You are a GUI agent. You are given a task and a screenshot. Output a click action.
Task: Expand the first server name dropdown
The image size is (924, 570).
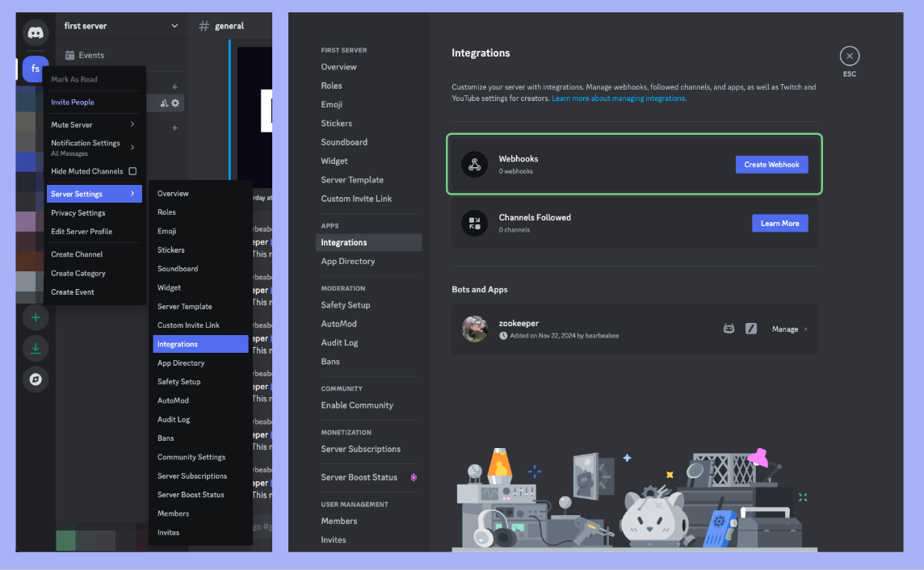click(174, 26)
